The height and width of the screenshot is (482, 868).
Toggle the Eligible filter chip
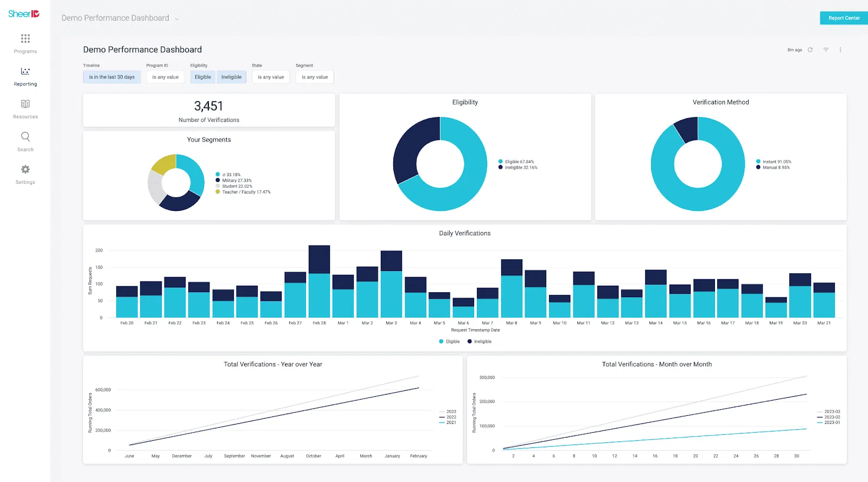click(x=203, y=77)
